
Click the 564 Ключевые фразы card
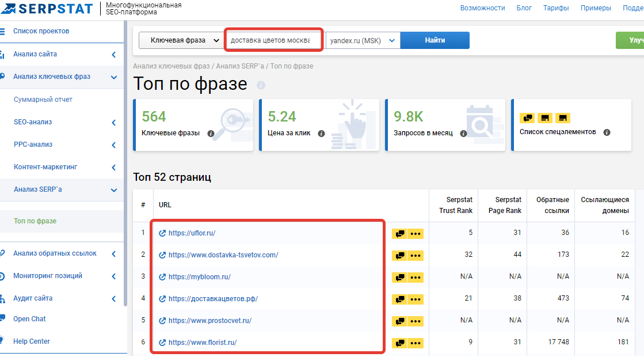coord(193,125)
